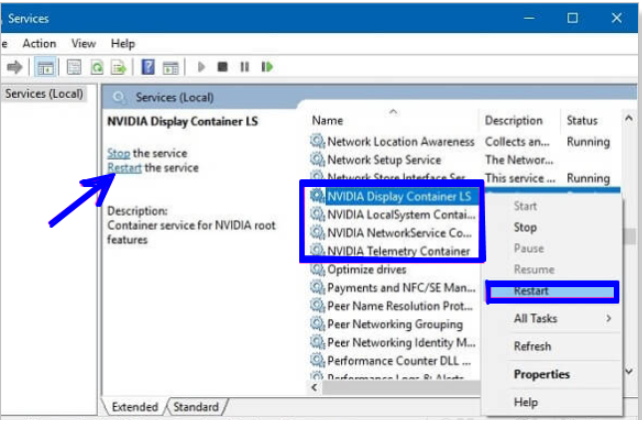This screenshot has height=423, width=643.
Task: Click the forward arrow toolbar icon
Action: tap(14, 67)
